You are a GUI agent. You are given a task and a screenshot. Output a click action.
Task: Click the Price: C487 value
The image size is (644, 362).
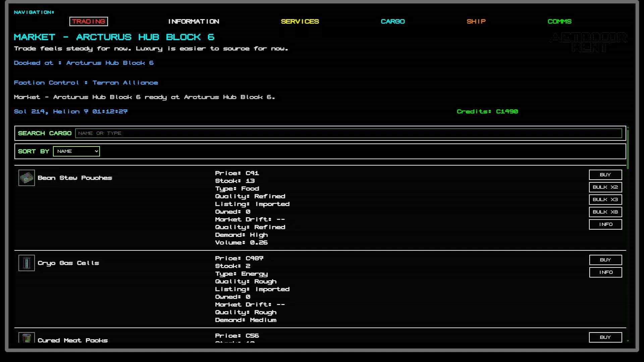point(239,258)
